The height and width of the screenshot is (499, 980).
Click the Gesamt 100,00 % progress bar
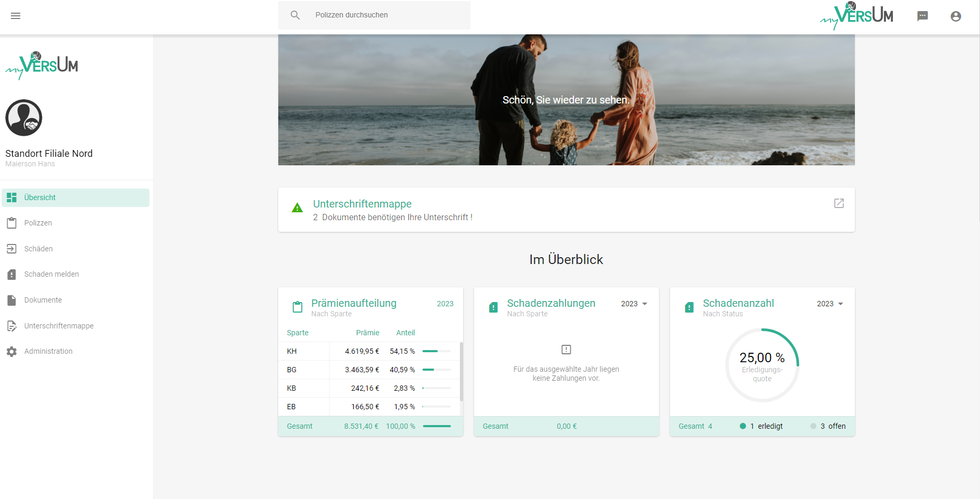[x=437, y=426]
